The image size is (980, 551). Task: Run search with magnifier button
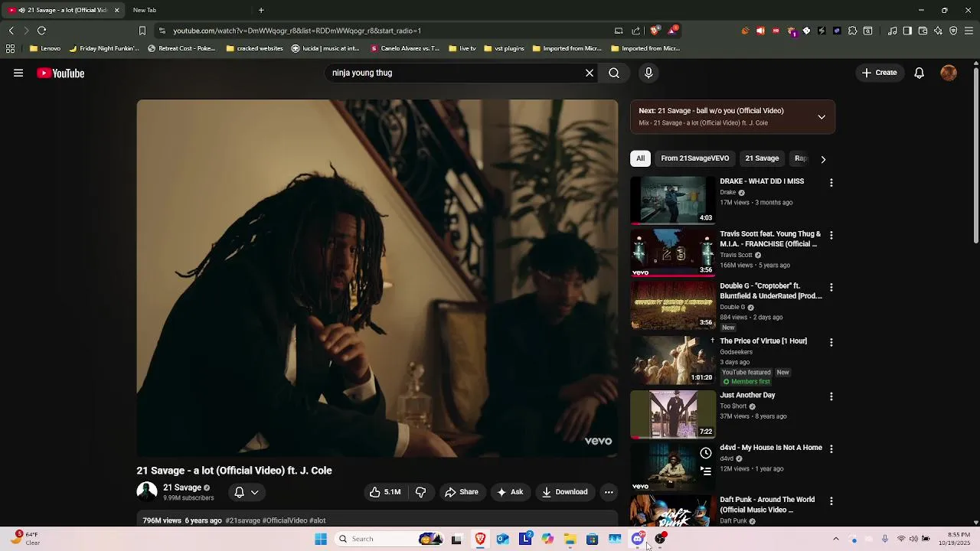tap(614, 73)
